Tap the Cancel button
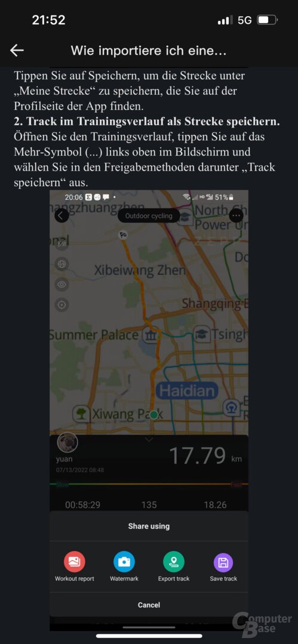 tap(149, 605)
